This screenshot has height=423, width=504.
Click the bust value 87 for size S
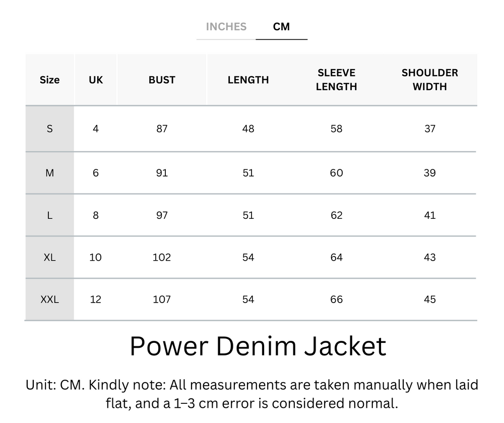tap(162, 129)
